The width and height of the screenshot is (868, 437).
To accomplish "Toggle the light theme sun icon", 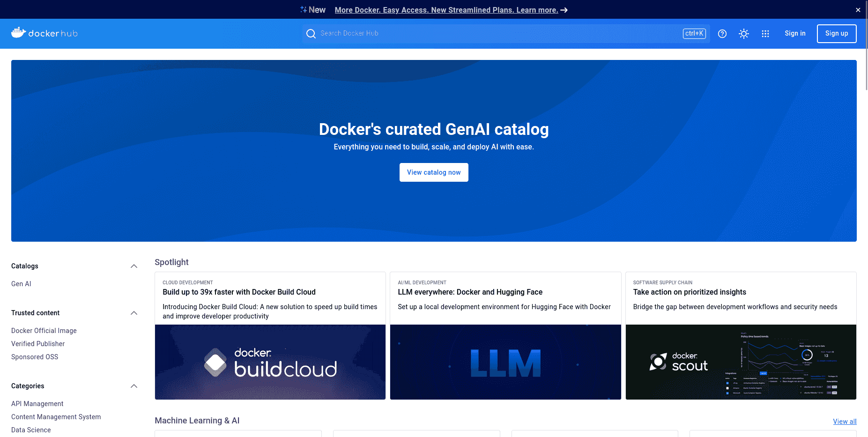I will [744, 34].
